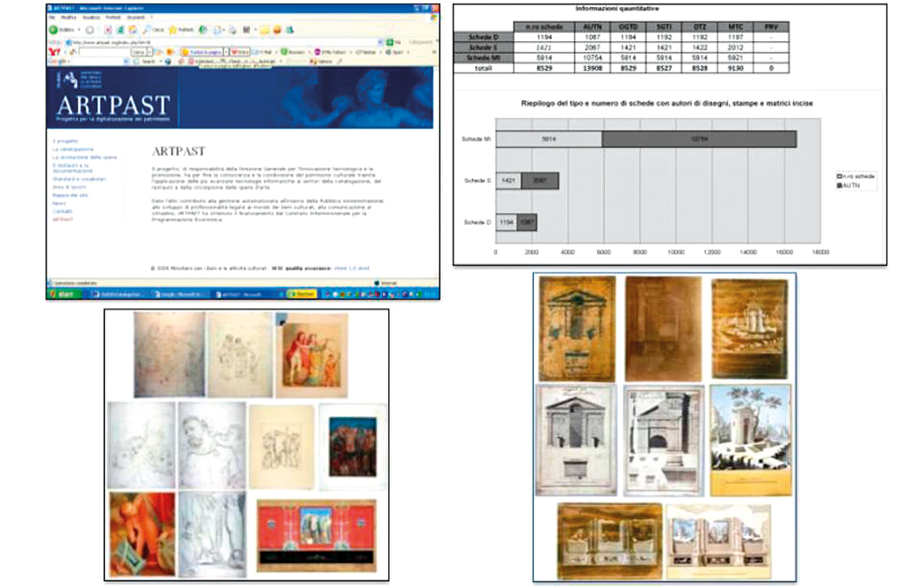Click the OGTD column header in table

pyautogui.click(x=628, y=27)
